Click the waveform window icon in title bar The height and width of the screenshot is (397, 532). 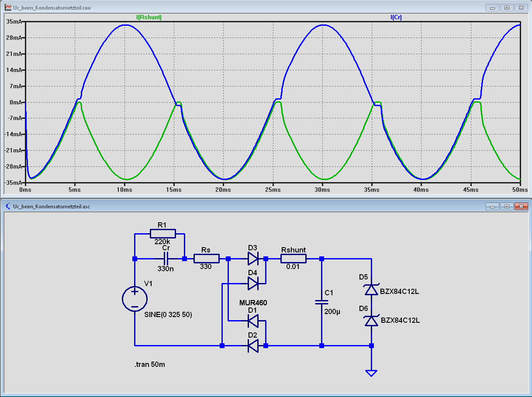coord(7,7)
